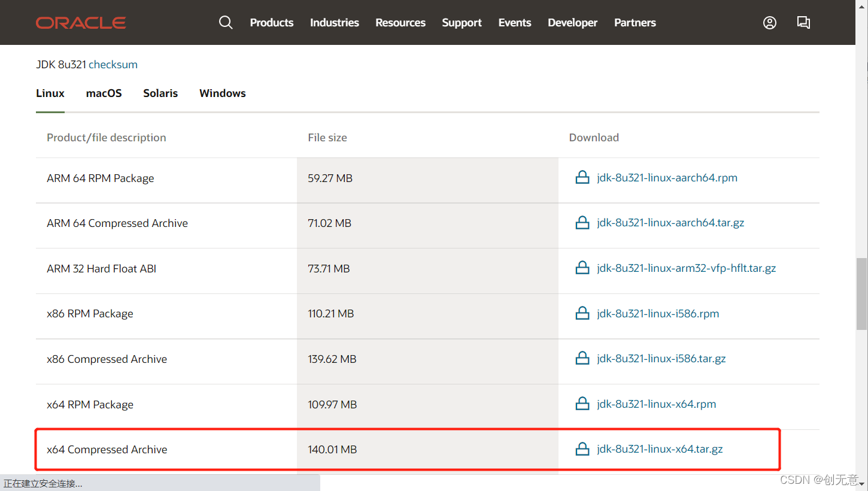Click the Oracle logo

(x=81, y=23)
